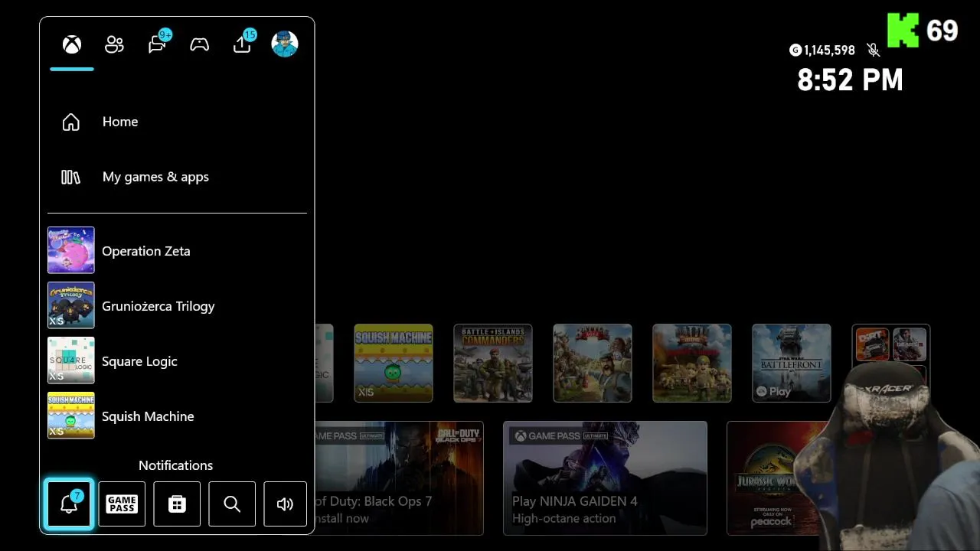Open the Search magnifier button
This screenshot has height=551, width=980.
pyautogui.click(x=232, y=504)
